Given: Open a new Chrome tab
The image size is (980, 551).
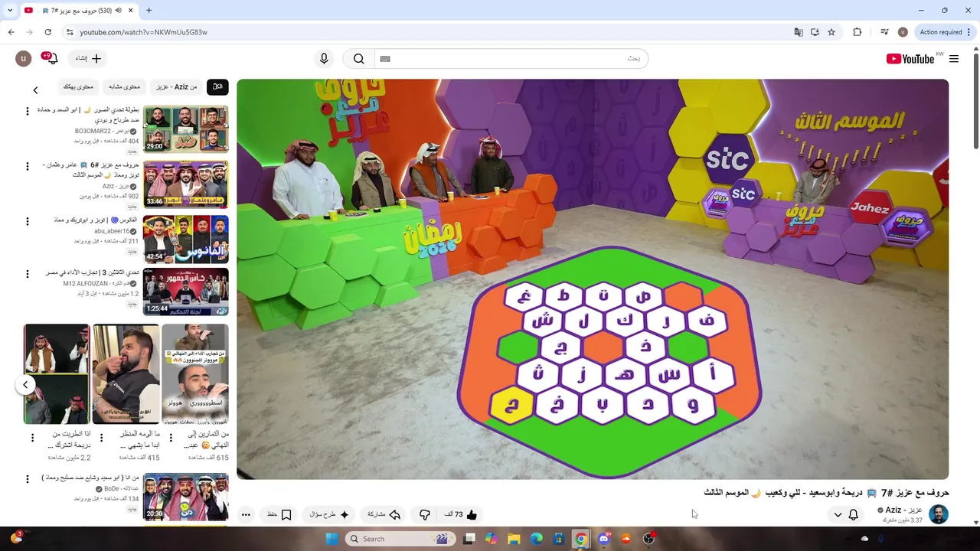Looking at the screenshot, I should 149,10.
